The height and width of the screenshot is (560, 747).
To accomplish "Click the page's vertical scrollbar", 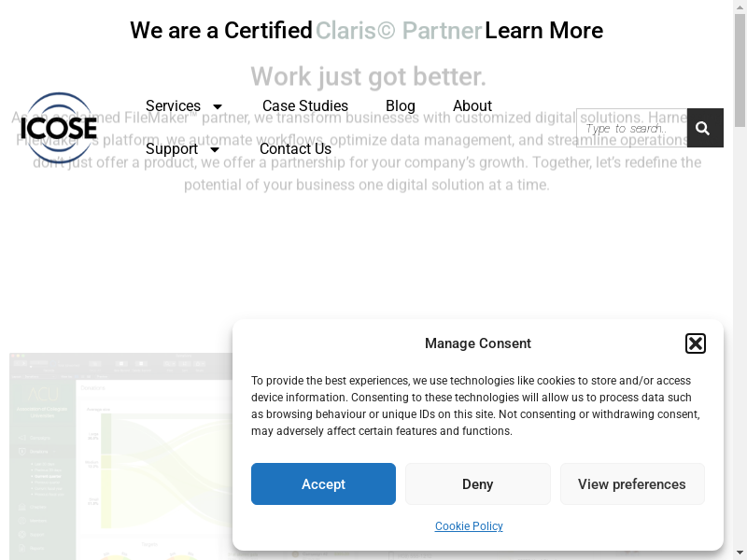I will pyautogui.click(x=740, y=280).
